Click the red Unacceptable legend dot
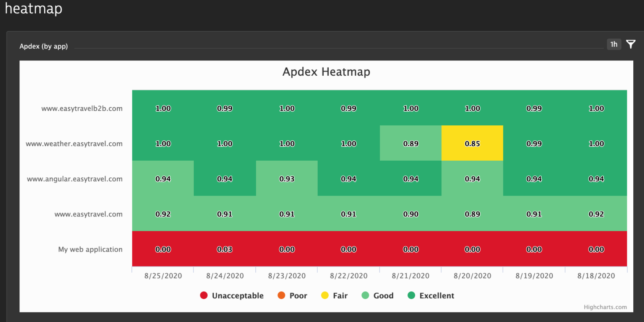The height and width of the screenshot is (322, 644). pyautogui.click(x=204, y=295)
